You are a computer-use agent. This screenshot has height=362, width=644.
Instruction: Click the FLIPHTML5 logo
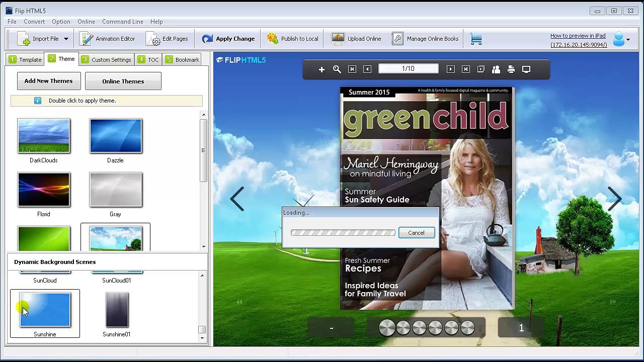pos(241,60)
